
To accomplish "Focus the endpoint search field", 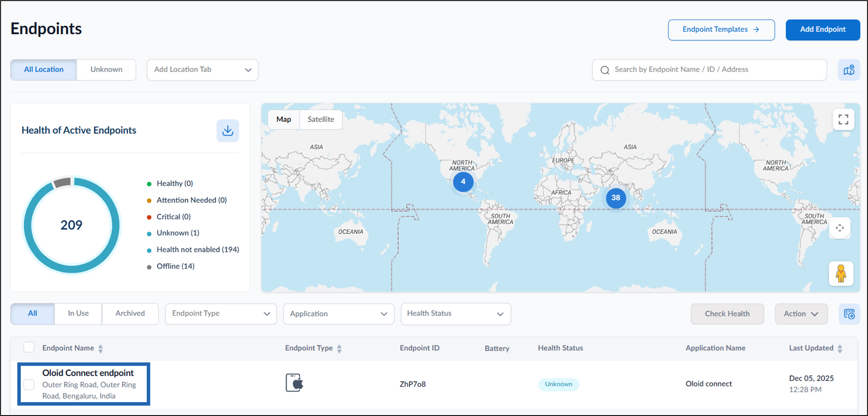I will (709, 70).
